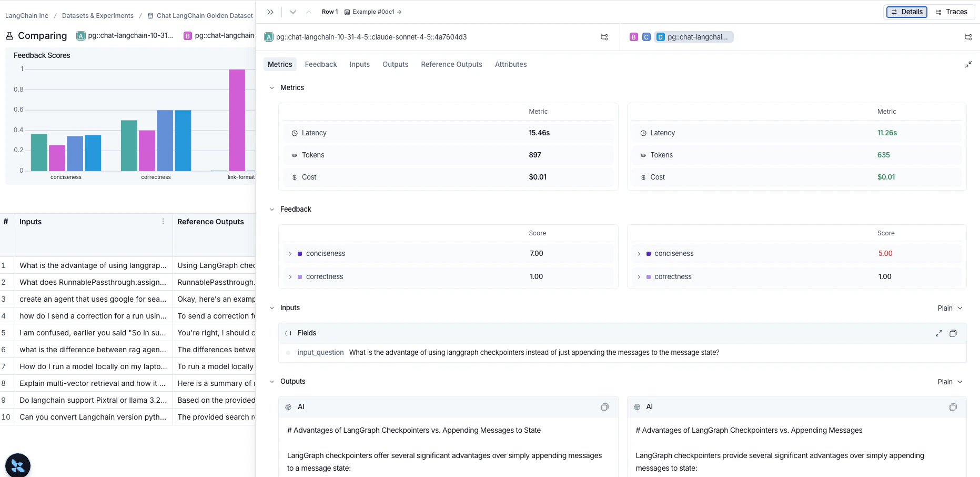Open the trace view icon for experiment A
This screenshot has height=477, width=980.
(x=604, y=37)
